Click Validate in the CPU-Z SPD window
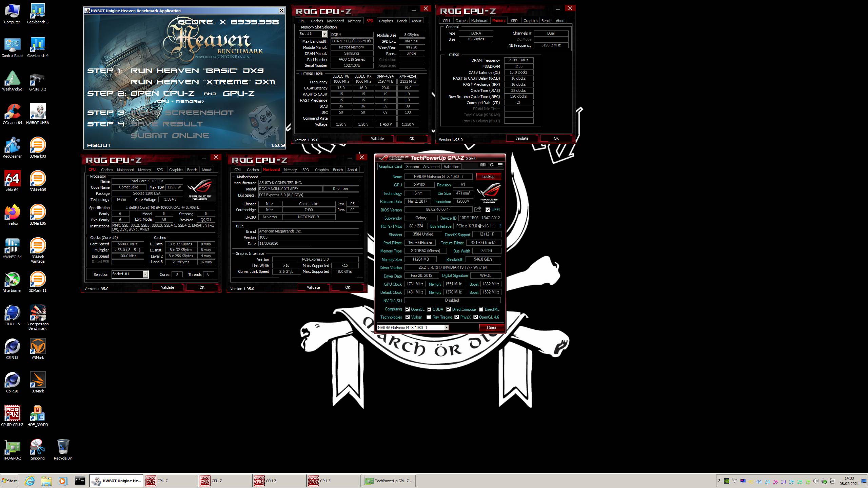Viewport: 868px width, 488px height. (377, 139)
